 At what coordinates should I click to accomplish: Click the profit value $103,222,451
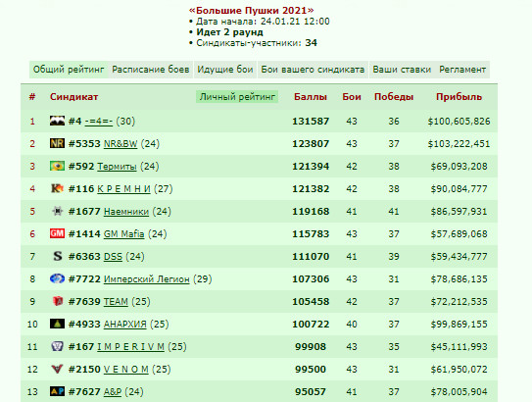pos(459,143)
